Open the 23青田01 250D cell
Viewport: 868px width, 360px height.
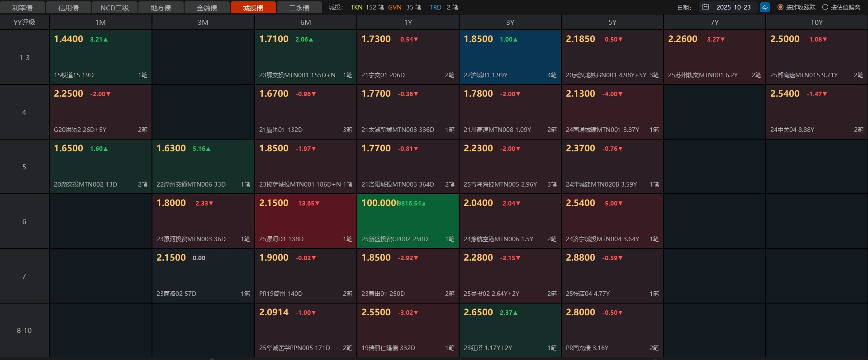click(408, 276)
